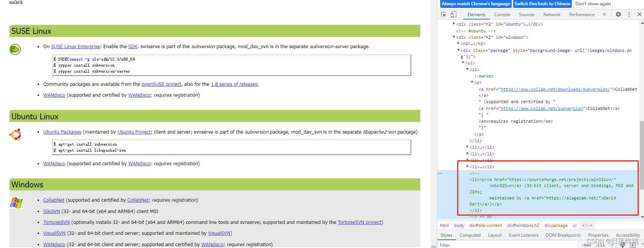This screenshot has height=248, width=644.
Task: Open the SUSE Linux Enterprise link
Action: [76, 47]
